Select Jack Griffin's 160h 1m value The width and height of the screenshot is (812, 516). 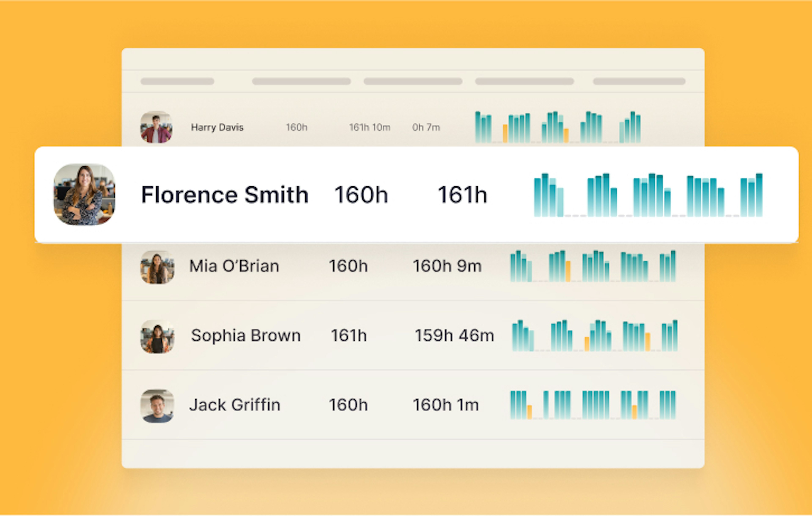pyautogui.click(x=446, y=405)
